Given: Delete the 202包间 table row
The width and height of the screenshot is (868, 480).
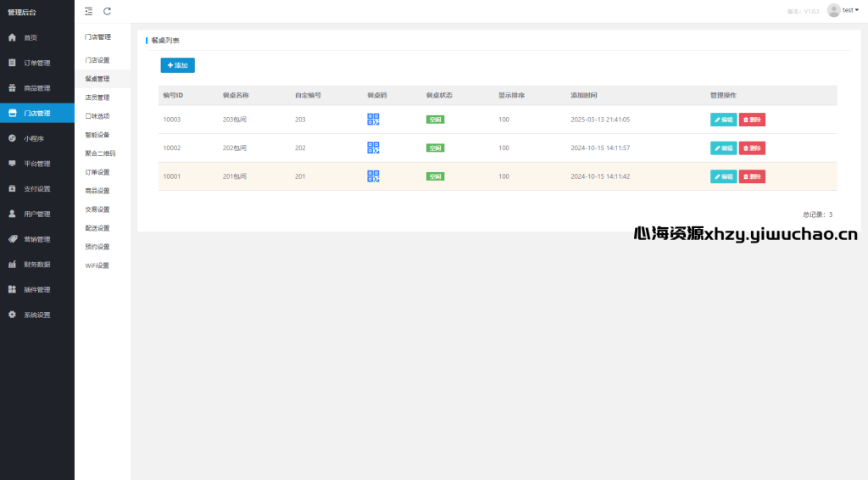Looking at the screenshot, I should (x=752, y=148).
